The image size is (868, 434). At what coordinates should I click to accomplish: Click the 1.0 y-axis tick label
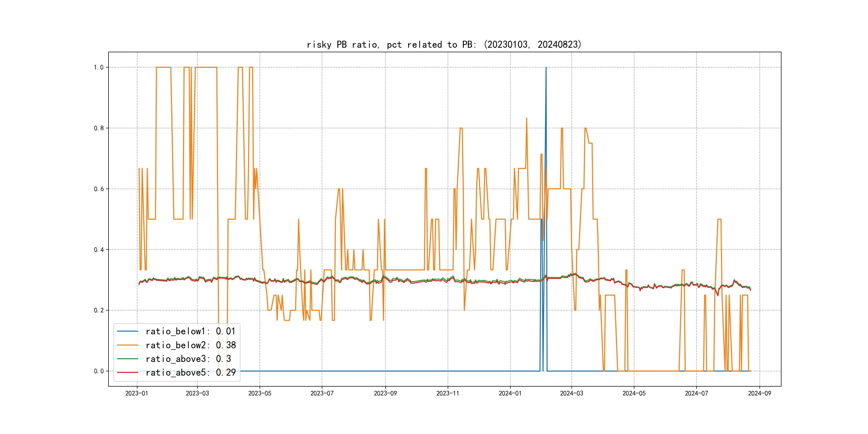[98, 68]
